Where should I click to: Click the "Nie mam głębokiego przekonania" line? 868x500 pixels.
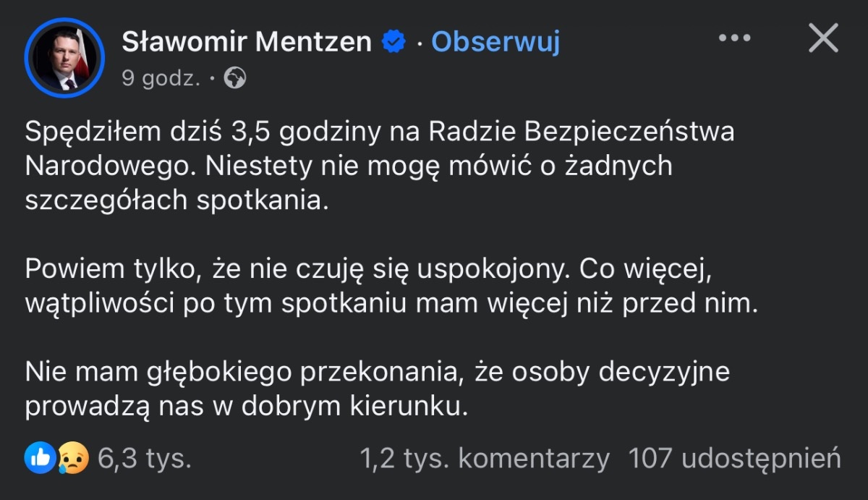tap(377, 372)
